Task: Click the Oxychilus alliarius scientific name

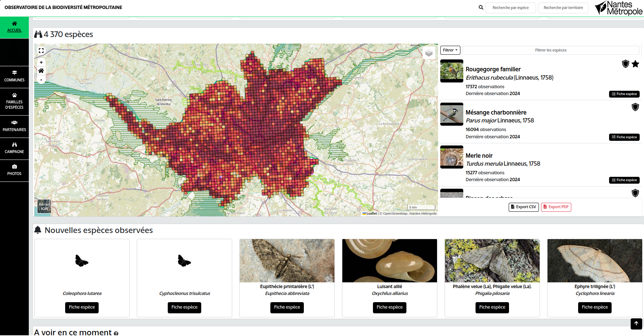Action: (389, 294)
